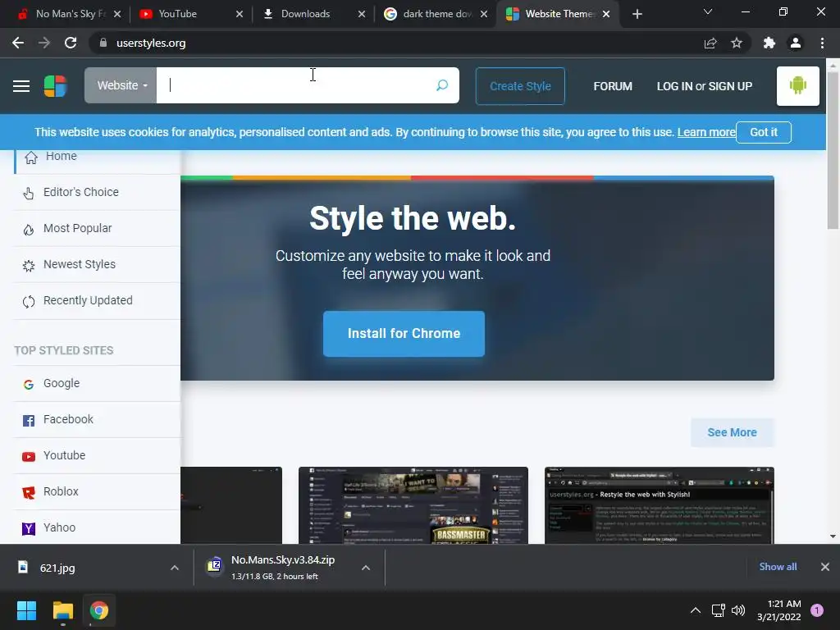Click the page vertical scrollbar thumb

click(x=833, y=150)
